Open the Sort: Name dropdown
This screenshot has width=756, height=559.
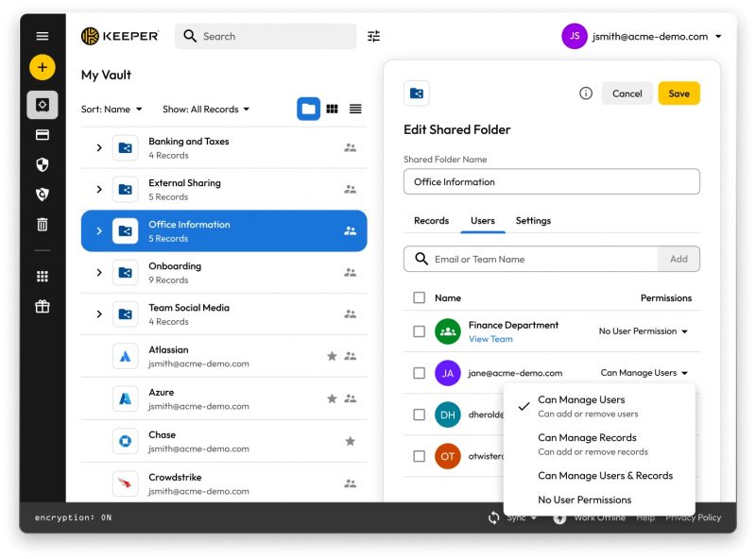pos(112,110)
